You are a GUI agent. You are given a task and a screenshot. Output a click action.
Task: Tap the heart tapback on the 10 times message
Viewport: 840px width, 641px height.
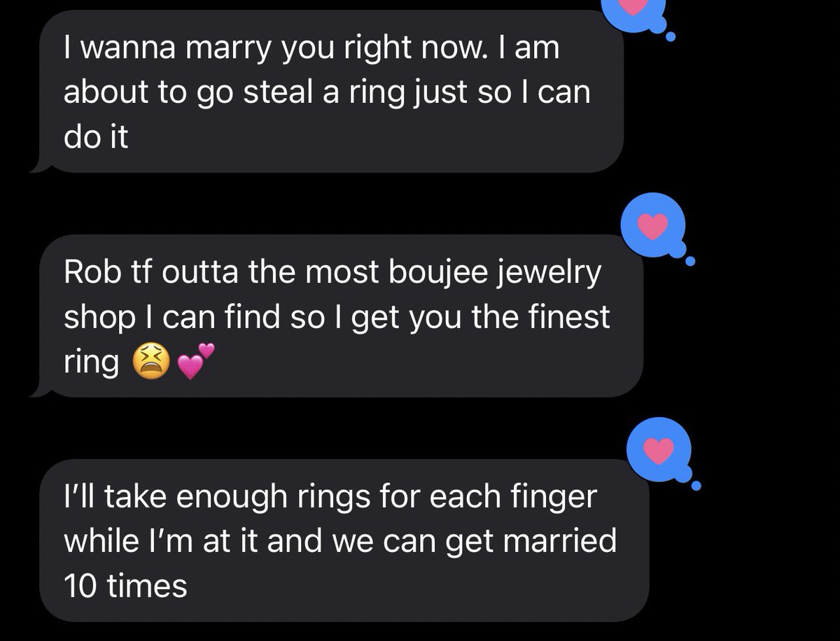point(659,451)
